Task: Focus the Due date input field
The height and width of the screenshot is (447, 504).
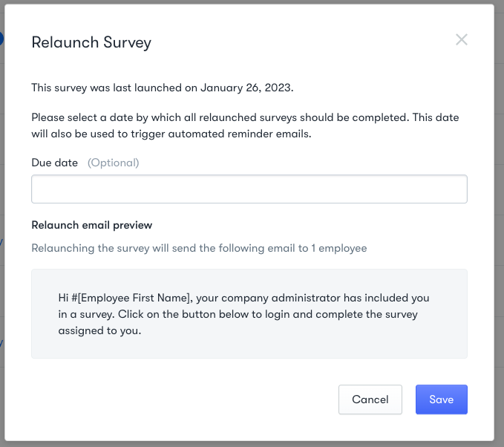Action: tap(249, 189)
